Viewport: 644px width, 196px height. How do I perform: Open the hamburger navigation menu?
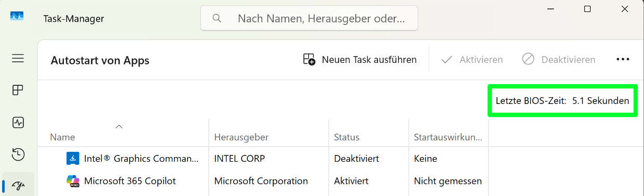pyautogui.click(x=18, y=58)
